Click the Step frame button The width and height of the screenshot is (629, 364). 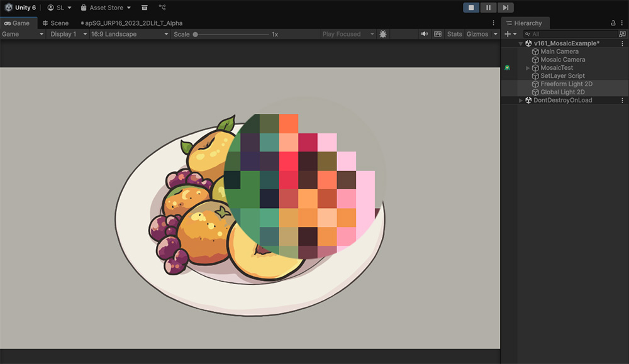(505, 8)
